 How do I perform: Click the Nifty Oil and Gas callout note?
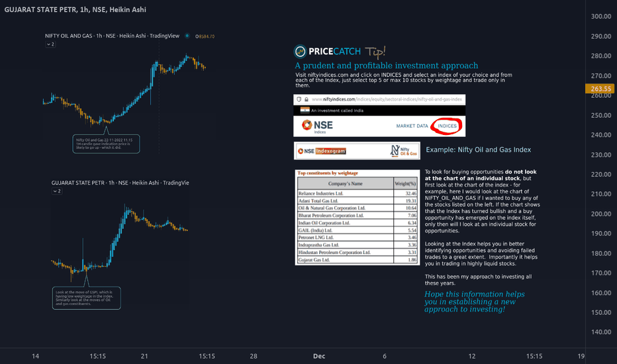pyautogui.click(x=106, y=144)
